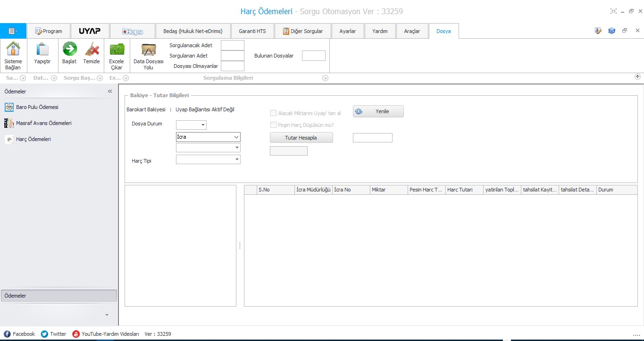This screenshot has width=644, height=341.
Task: Enable Alacak Miktarını Uyap'tan al checkbox
Action: click(273, 113)
